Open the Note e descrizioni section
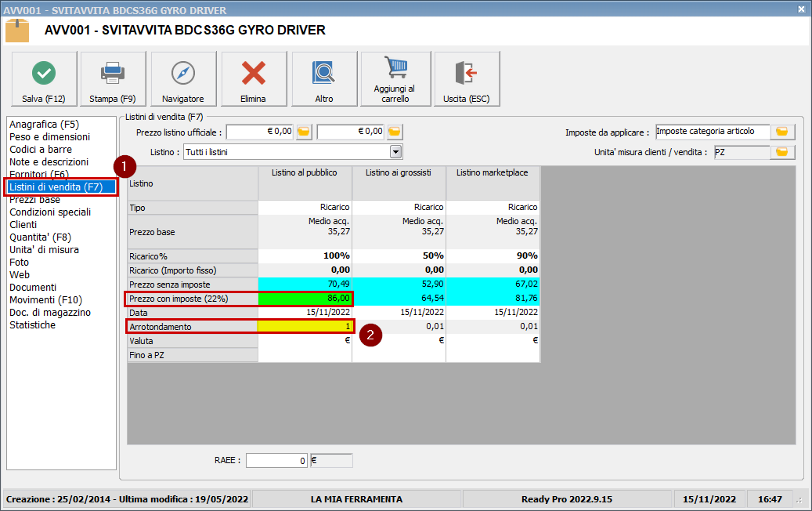This screenshot has width=812, height=511. [49, 161]
